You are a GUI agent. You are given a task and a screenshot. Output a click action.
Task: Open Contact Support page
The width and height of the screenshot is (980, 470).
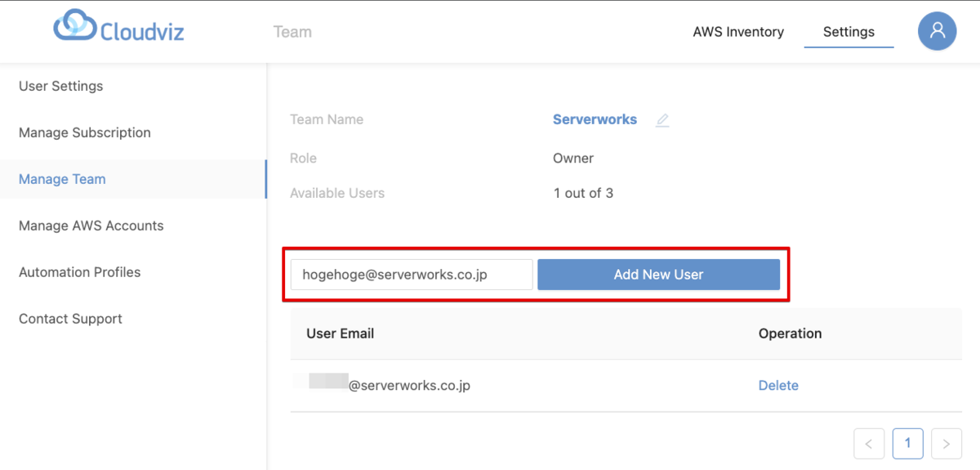click(70, 319)
